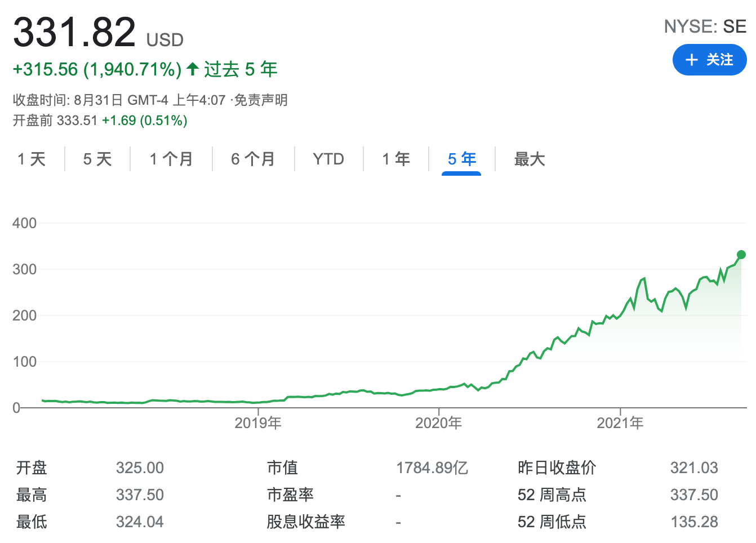Select the 最大 time range
The height and width of the screenshot is (543, 756).
(528, 159)
